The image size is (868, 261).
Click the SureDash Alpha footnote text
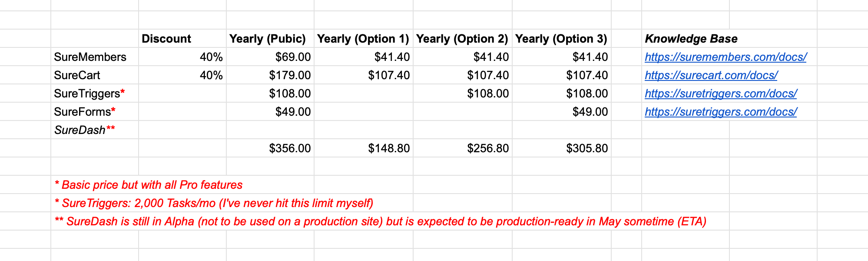[380, 221]
